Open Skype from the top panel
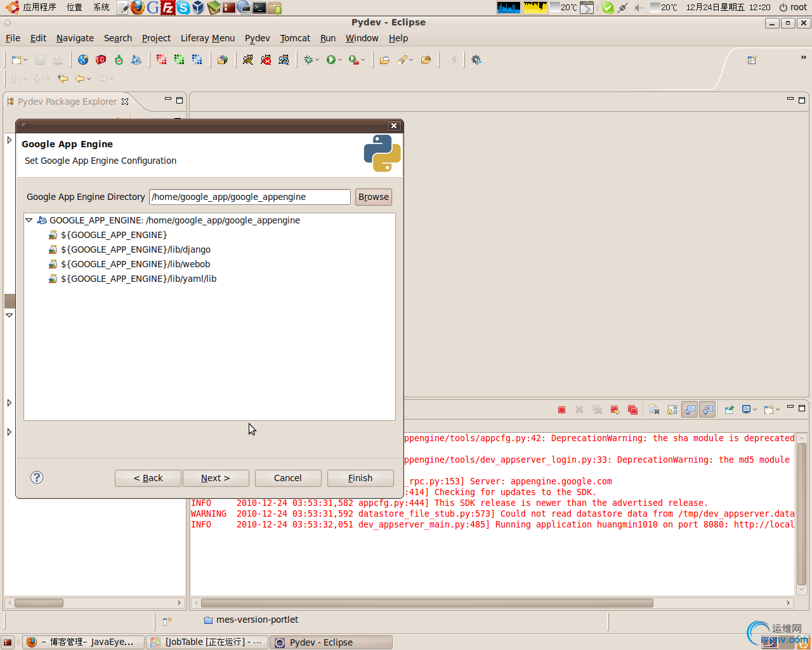 [183, 8]
